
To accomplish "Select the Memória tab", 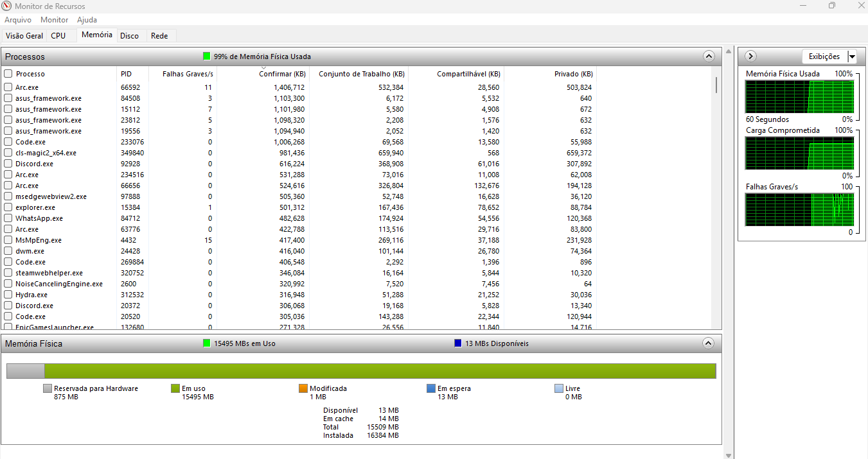I will tap(97, 35).
